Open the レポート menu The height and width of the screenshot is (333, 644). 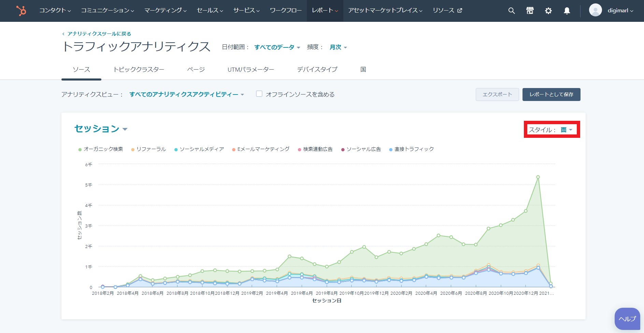(325, 11)
